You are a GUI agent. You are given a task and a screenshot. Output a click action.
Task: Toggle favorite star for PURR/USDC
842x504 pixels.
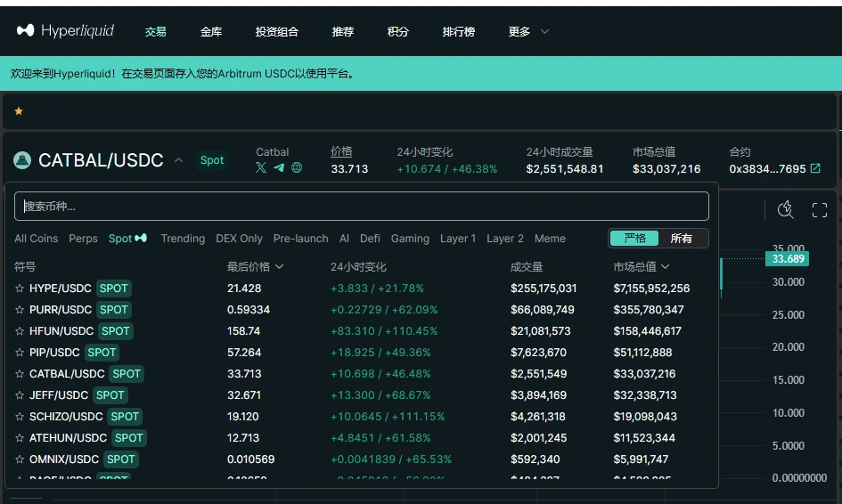pyautogui.click(x=20, y=310)
